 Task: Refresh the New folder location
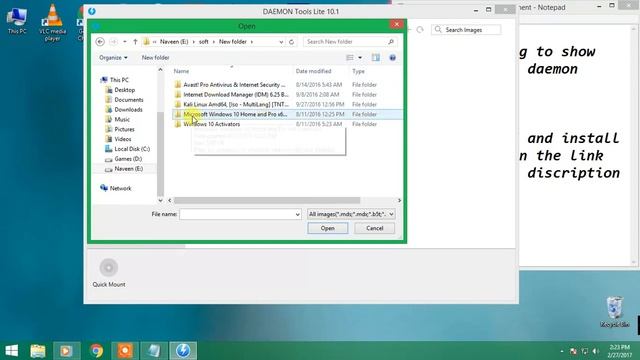click(291, 42)
